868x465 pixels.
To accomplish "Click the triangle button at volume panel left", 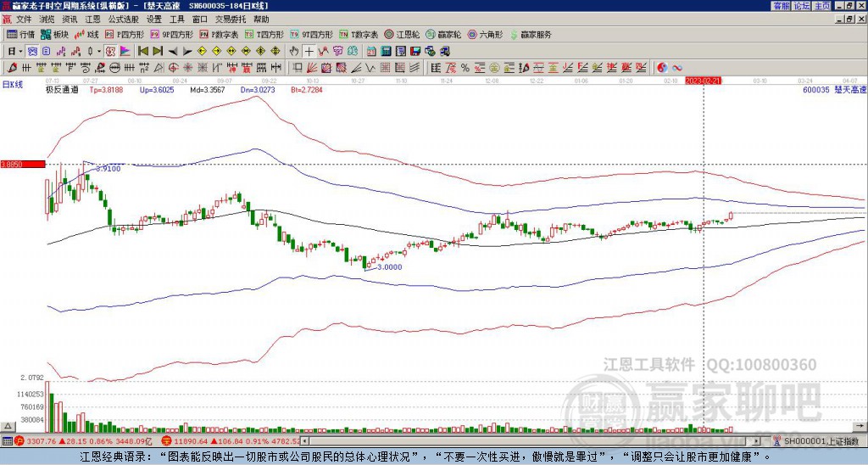I will tap(7, 427).
